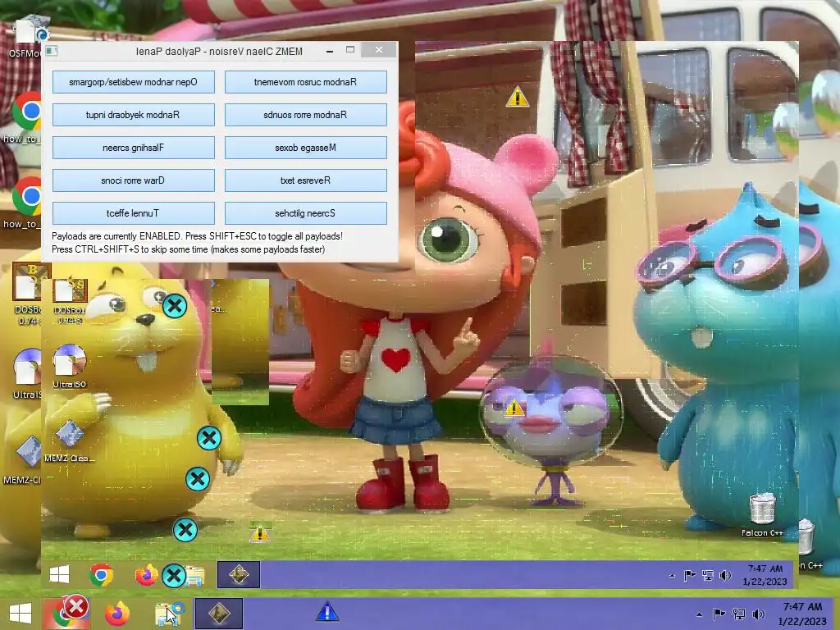The width and height of the screenshot is (840, 630).
Task: Click the "lenaP daolyaP - noisreV naelC ZMEM" title
Action: coord(219,52)
